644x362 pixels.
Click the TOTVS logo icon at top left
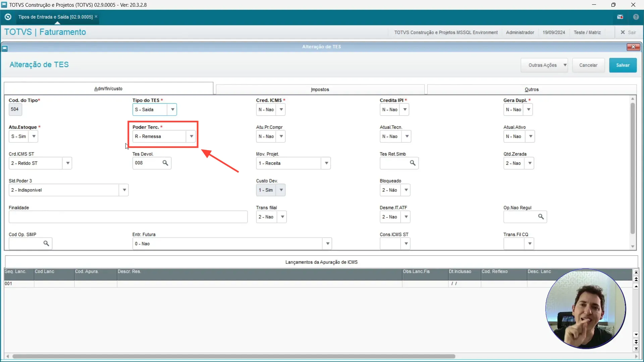[x=8, y=17]
